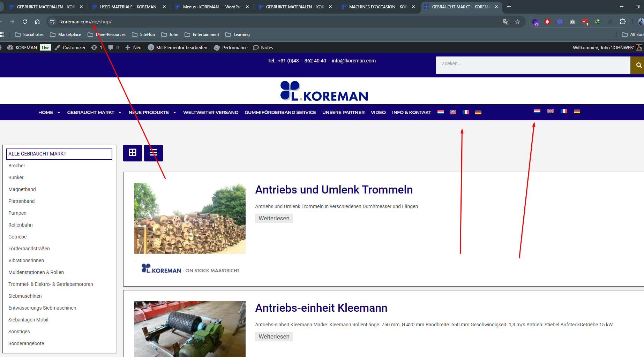Open UNSERE PARTNER menu item
644x357 pixels.
tap(343, 112)
